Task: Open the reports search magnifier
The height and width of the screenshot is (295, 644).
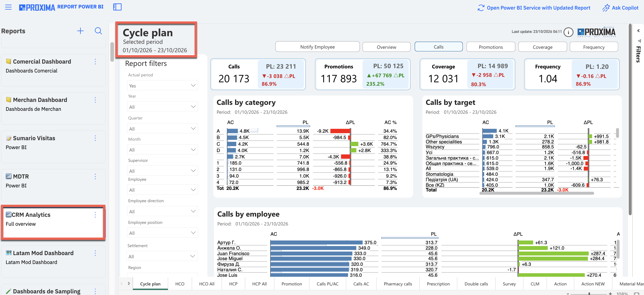Action: pos(98,31)
